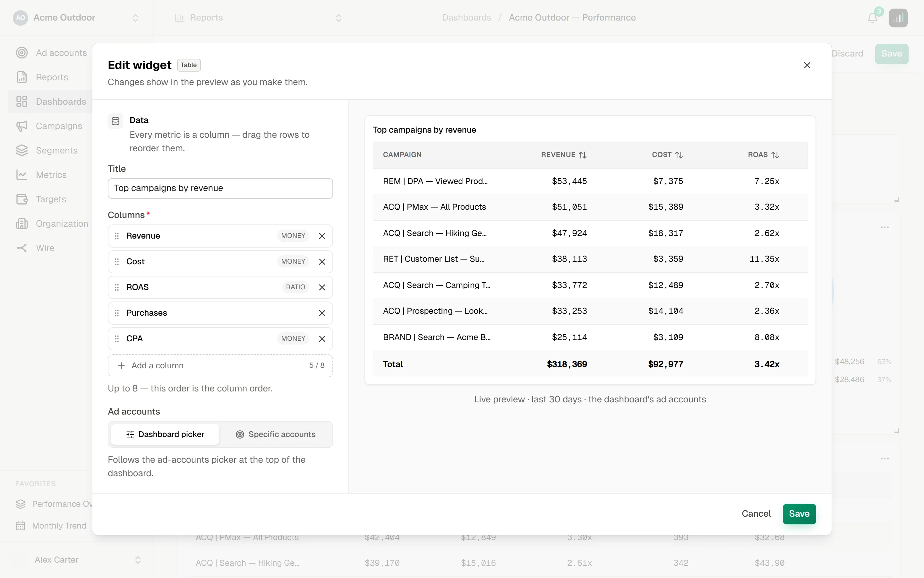Grab the Purchases row drag handle
Viewport: 924px width, 578px height.
pyautogui.click(x=117, y=313)
